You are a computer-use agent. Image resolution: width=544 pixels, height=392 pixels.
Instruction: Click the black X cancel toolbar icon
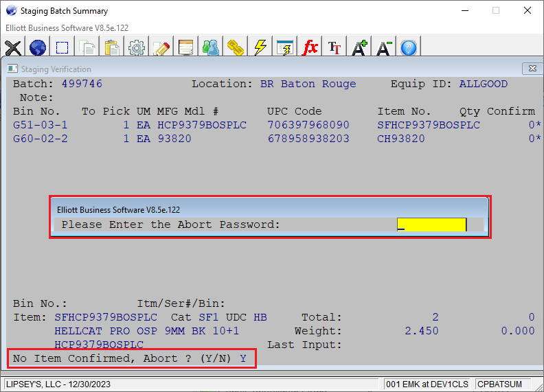(x=13, y=47)
